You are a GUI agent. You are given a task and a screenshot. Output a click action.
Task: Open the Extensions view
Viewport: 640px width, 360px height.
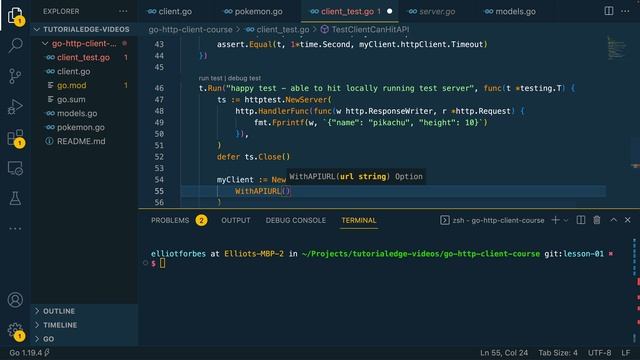(15, 138)
